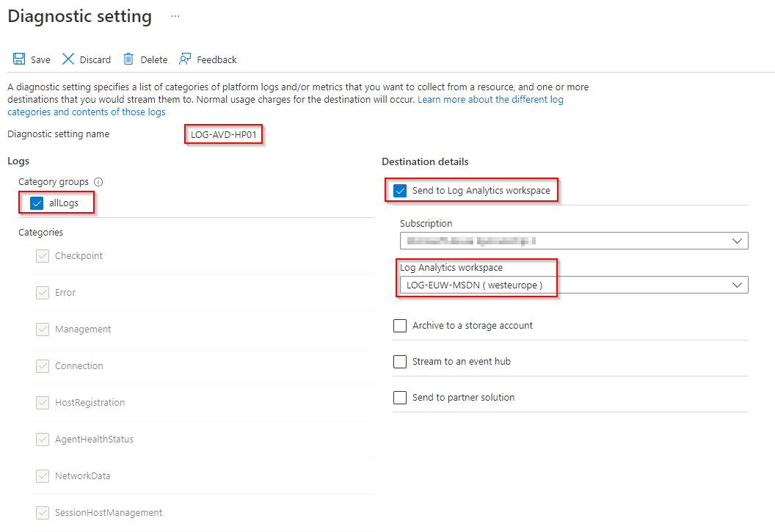This screenshot has width=775, height=532.
Task: Toggle the SessionHostManagement category checkbox
Action: (43, 512)
